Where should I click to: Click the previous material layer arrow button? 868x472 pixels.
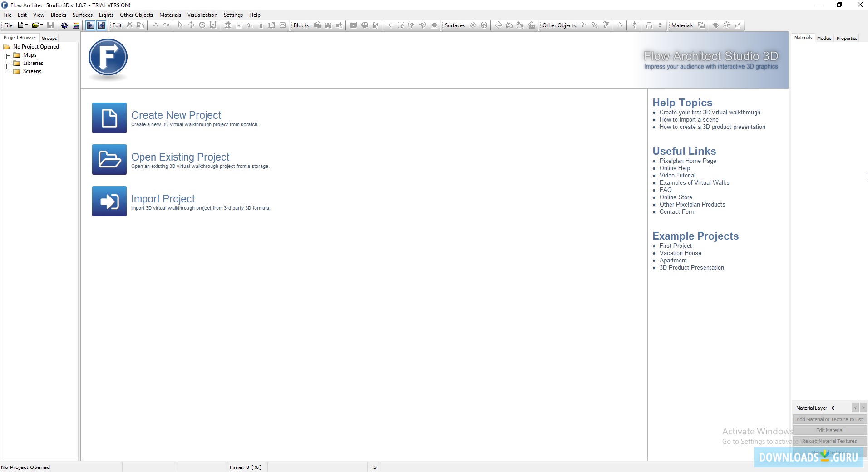pos(855,408)
